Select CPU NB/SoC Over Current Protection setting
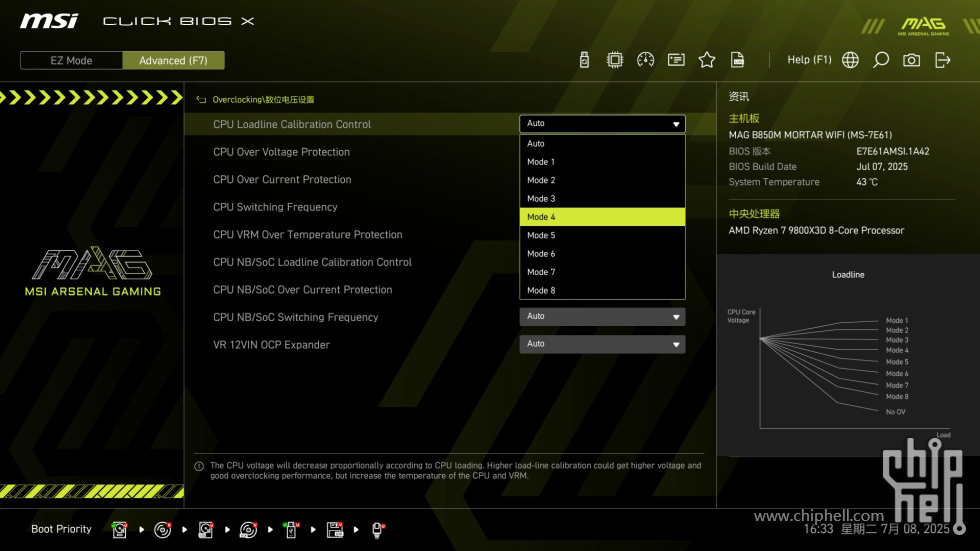980x551 pixels. [x=302, y=289]
